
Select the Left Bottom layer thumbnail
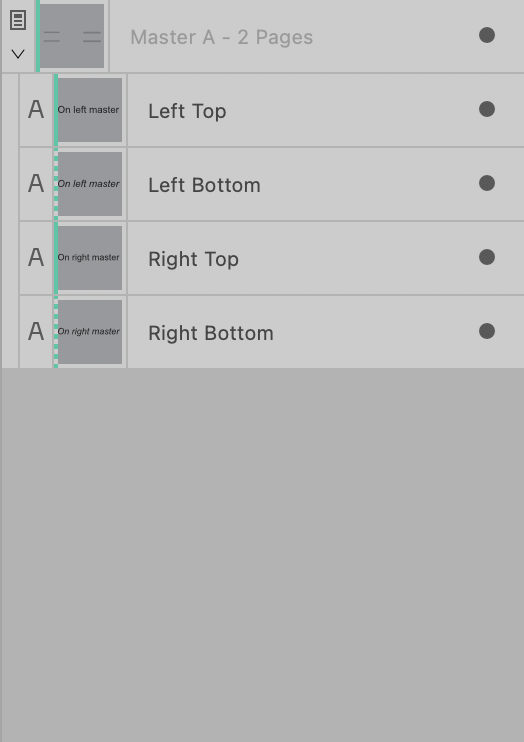pos(90,184)
